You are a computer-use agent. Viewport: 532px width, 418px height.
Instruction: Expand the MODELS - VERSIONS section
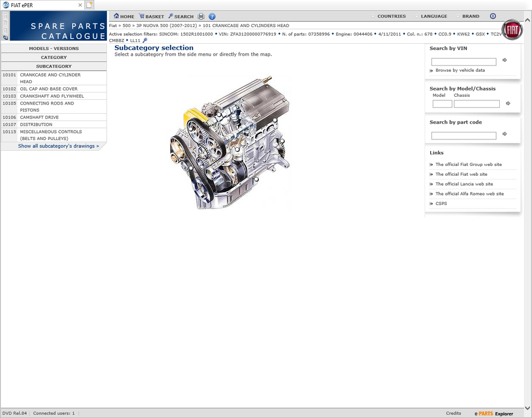(x=54, y=48)
